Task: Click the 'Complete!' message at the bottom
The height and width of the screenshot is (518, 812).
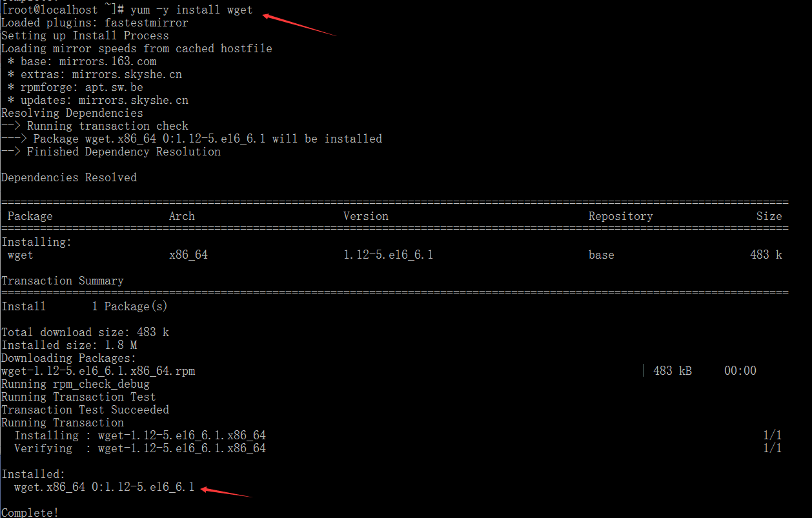Action: pos(30,512)
